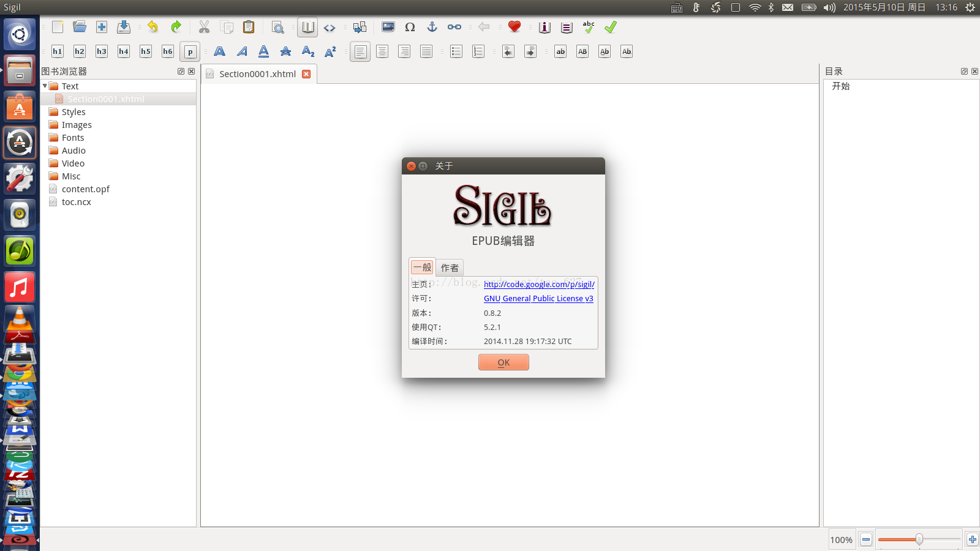Collapse the Text folder
This screenshot has width=980, height=551.
[45, 86]
